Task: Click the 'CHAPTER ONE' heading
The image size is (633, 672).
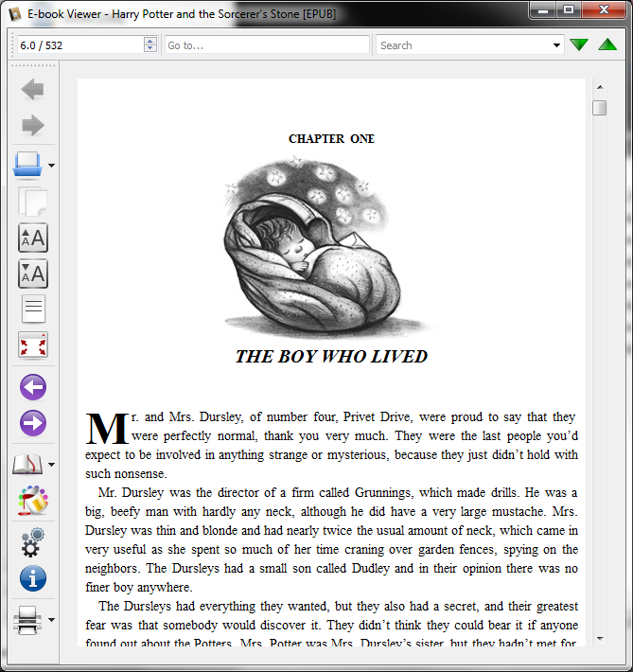Action: click(x=332, y=139)
